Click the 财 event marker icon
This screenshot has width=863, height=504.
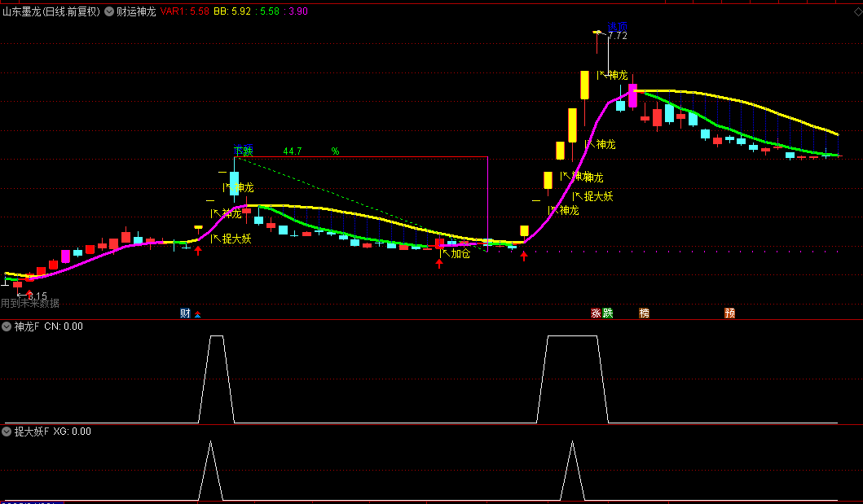[185, 313]
